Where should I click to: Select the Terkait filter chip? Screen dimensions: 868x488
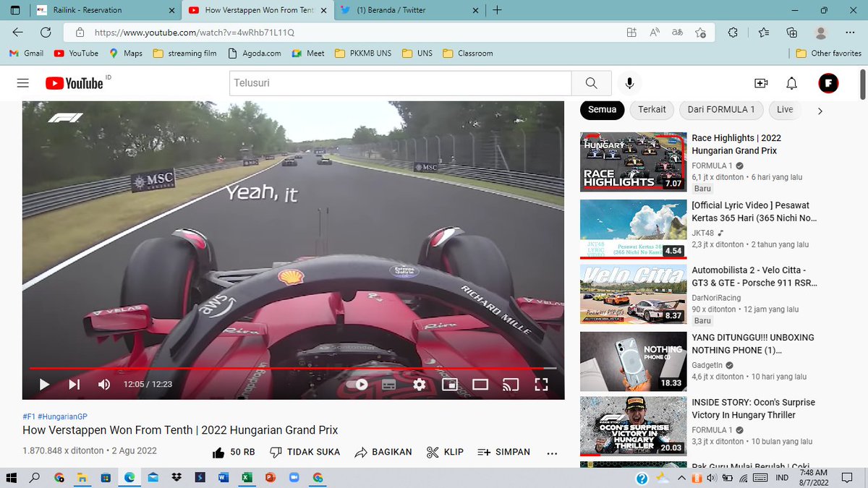[x=652, y=110]
